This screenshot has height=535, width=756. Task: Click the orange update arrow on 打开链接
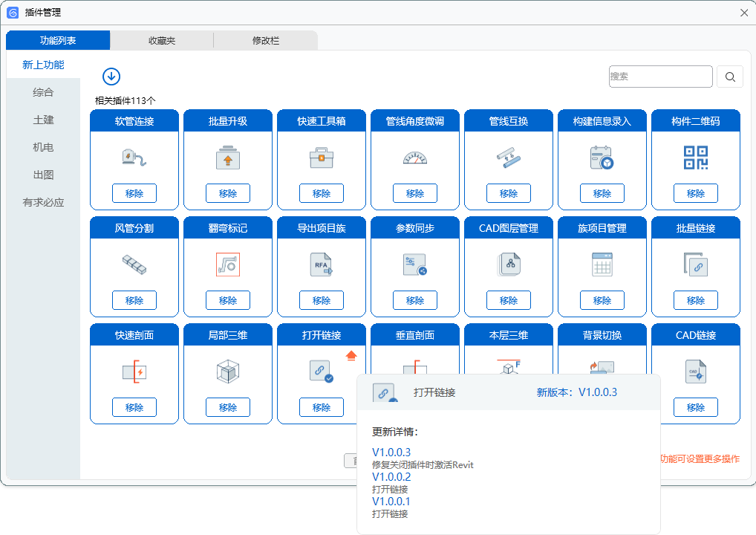click(x=352, y=356)
